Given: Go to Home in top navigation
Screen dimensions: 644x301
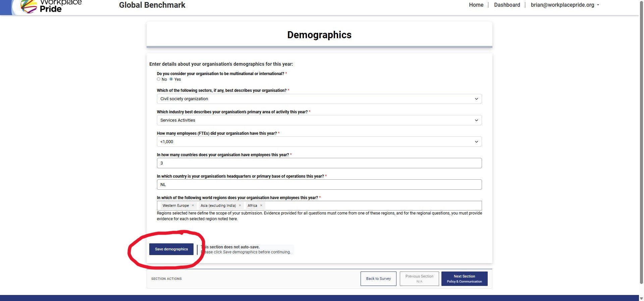Looking at the screenshot, I should [x=476, y=5].
